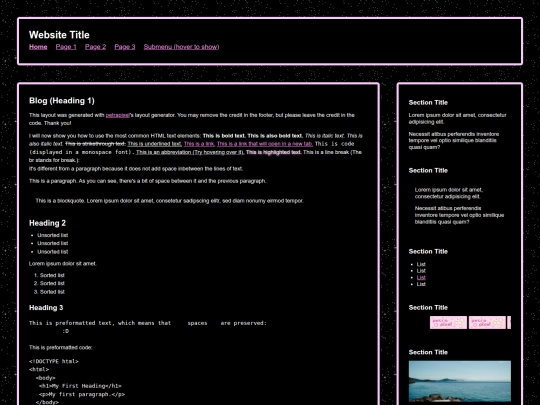
Task: Click the strikethrough text sample
Action: [95, 144]
